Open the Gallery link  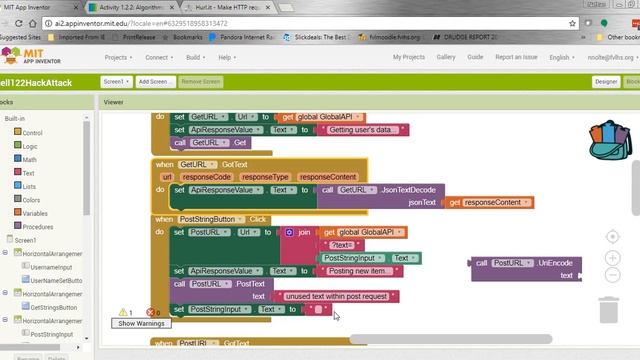(446, 57)
